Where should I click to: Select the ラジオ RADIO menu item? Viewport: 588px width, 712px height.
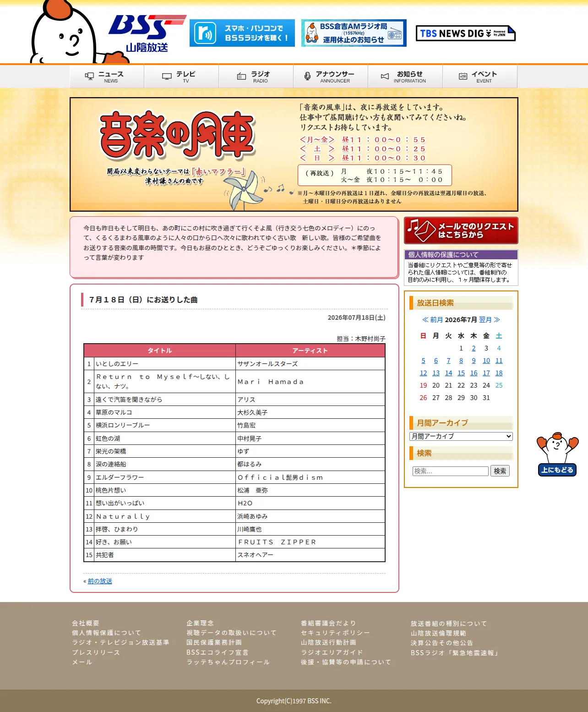256,77
